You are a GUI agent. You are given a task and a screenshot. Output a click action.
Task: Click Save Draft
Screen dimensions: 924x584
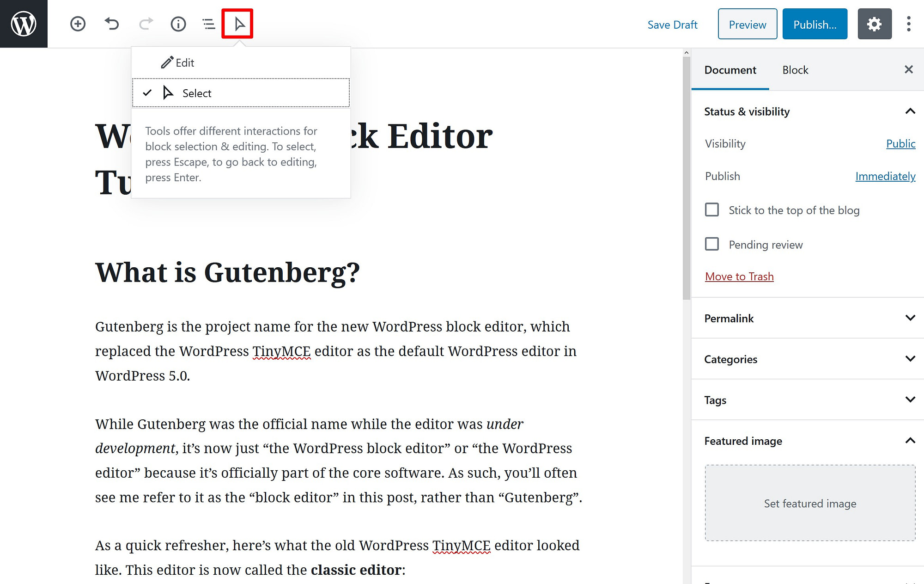(672, 25)
